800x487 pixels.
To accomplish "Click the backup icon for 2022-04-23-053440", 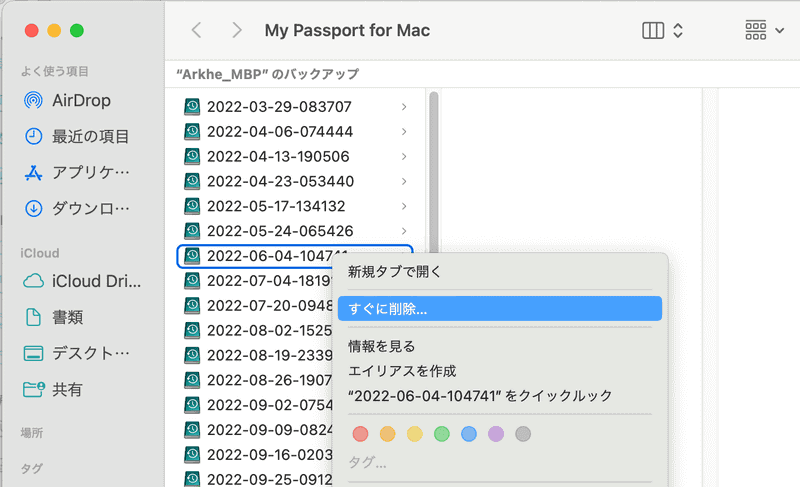I will (x=192, y=181).
